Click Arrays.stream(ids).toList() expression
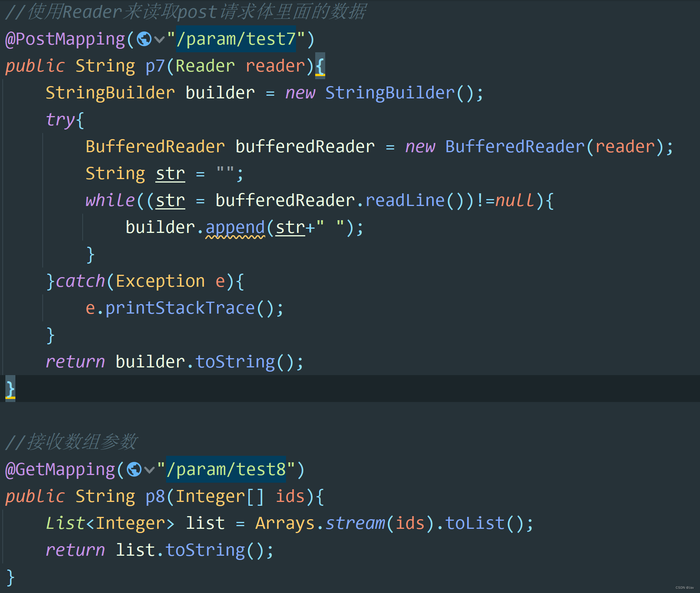The image size is (700, 593). [392, 523]
